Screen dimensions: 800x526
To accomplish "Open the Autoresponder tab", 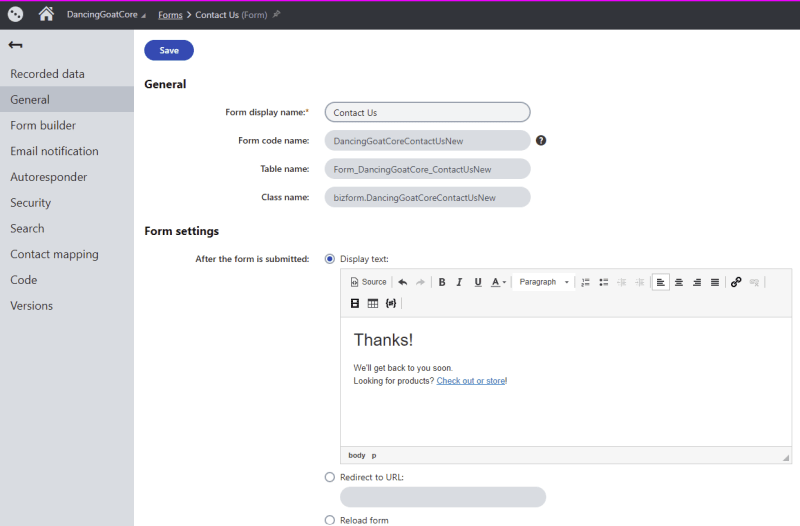I will click(67, 177).
